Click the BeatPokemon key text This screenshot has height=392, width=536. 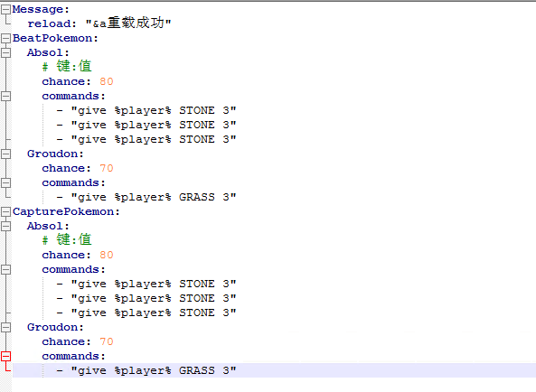[x=55, y=38]
